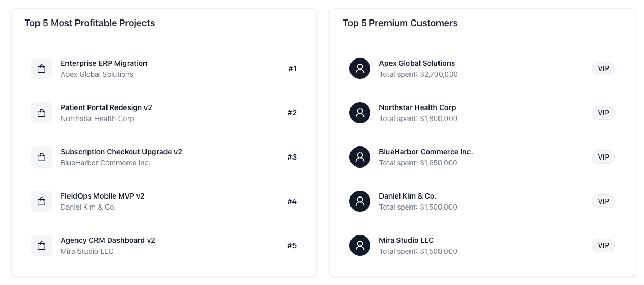Click the #1 rank label
This screenshot has width=644, height=285.
[x=292, y=68]
